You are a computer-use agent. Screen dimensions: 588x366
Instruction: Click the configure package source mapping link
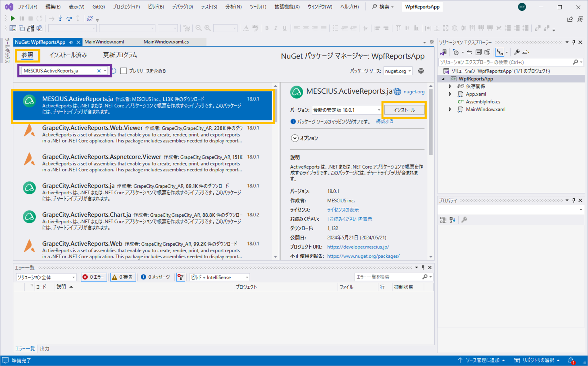(384, 122)
